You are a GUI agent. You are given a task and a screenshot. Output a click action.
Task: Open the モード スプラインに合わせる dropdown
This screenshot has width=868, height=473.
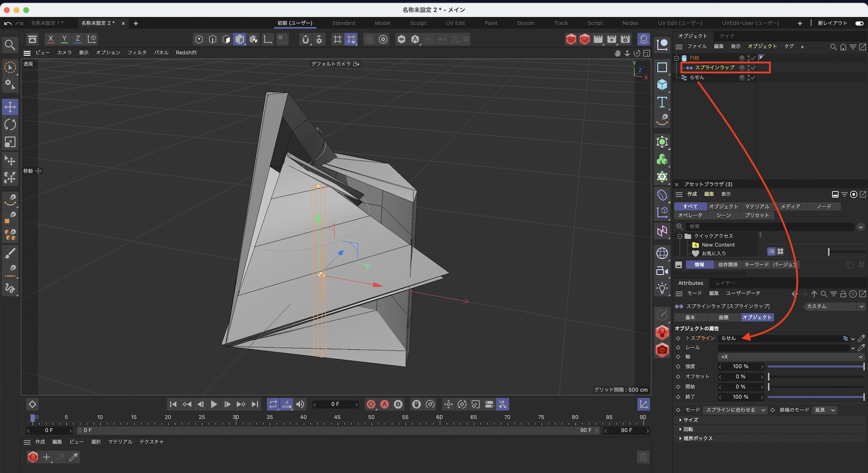click(735, 410)
